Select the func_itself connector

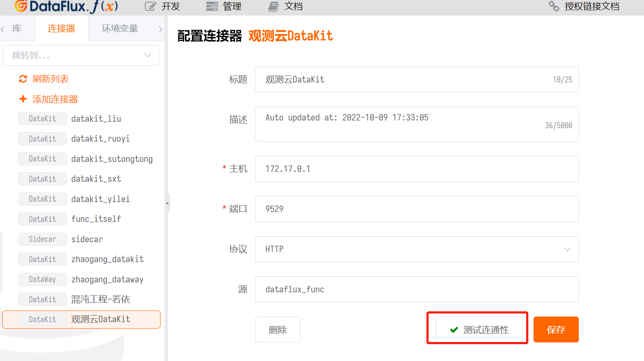pyautogui.click(x=81, y=219)
